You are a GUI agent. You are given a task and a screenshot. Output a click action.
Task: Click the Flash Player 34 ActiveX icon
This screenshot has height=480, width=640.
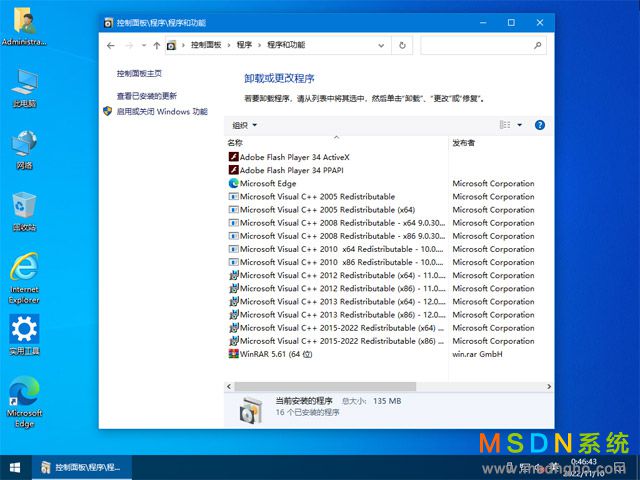click(233, 157)
